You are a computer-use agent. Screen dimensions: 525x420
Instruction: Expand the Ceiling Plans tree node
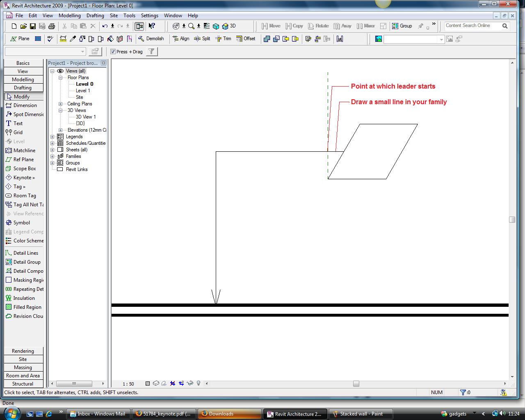click(x=61, y=104)
